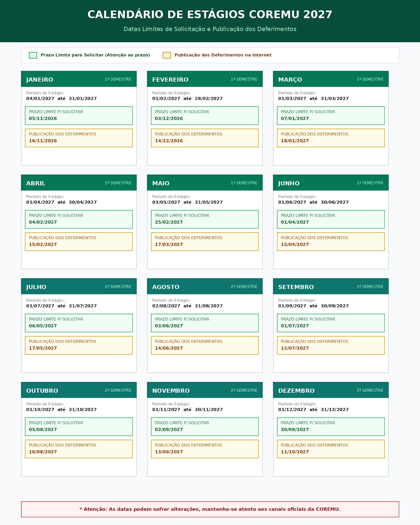Click the deadline date 07/01/2027 in Março
The image size is (420, 525).
(x=295, y=118)
